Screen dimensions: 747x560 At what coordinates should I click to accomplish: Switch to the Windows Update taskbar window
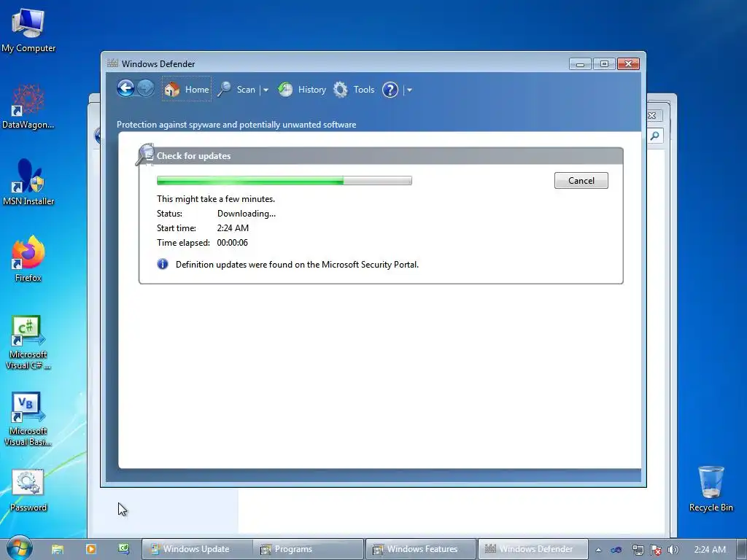tap(197, 549)
